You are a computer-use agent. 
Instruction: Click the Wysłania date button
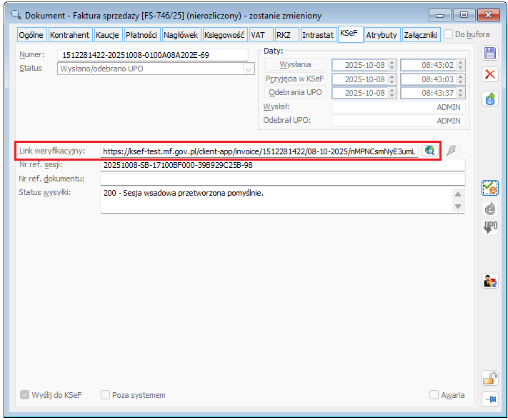(296, 64)
